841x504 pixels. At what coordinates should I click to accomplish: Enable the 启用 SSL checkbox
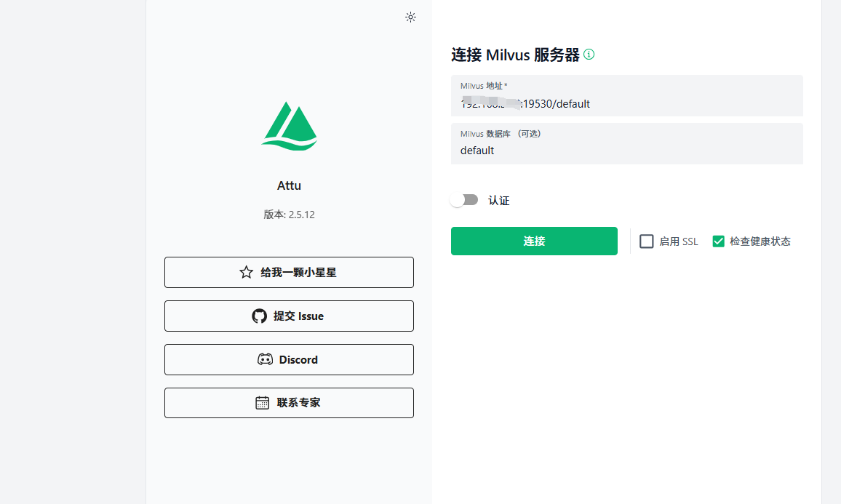(647, 241)
